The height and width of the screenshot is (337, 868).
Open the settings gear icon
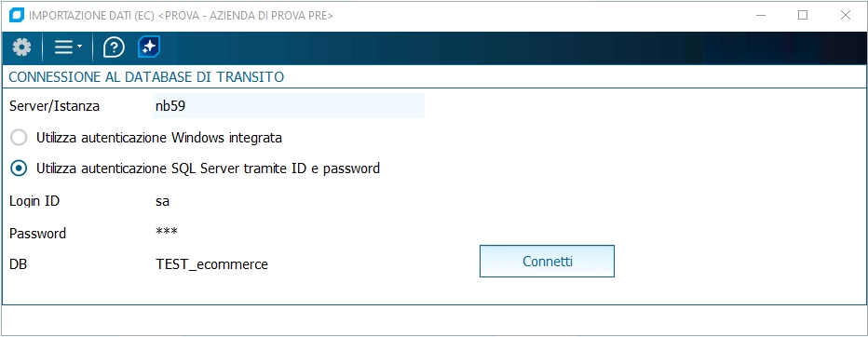[21, 47]
